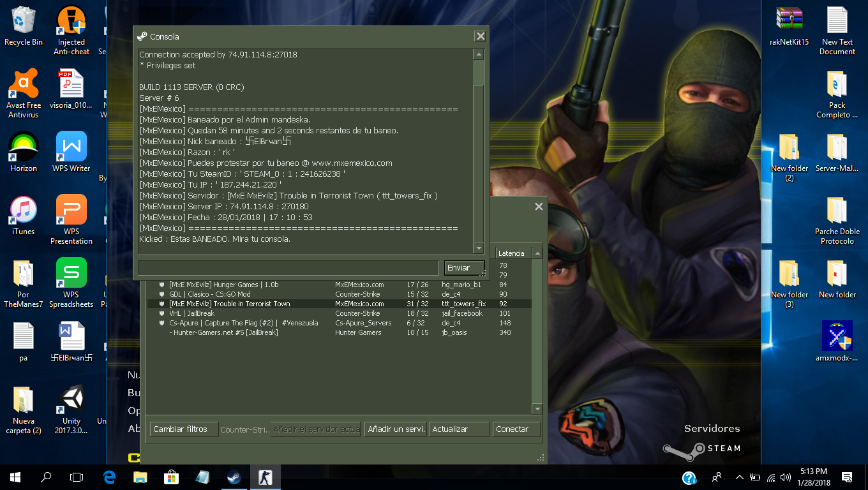Launch Injected Anti-cheat desktop shortcut

tap(71, 31)
